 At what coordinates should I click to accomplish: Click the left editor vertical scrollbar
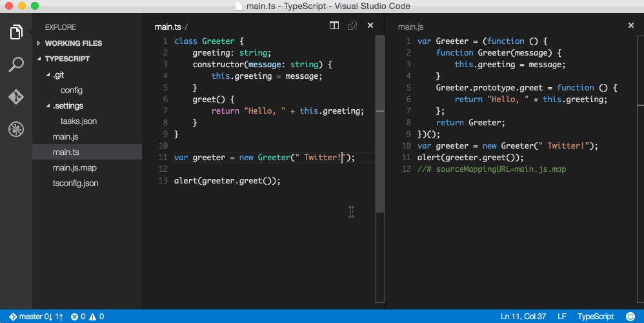tap(380, 161)
